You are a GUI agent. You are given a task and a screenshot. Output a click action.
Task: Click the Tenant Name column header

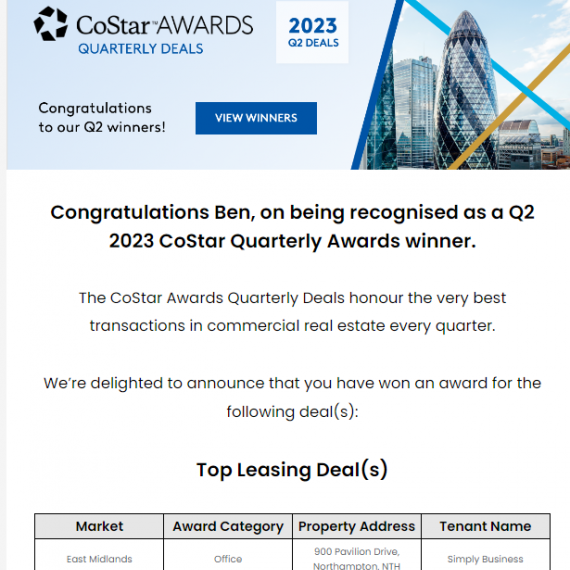pyautogui.click(x=485, y=526)
